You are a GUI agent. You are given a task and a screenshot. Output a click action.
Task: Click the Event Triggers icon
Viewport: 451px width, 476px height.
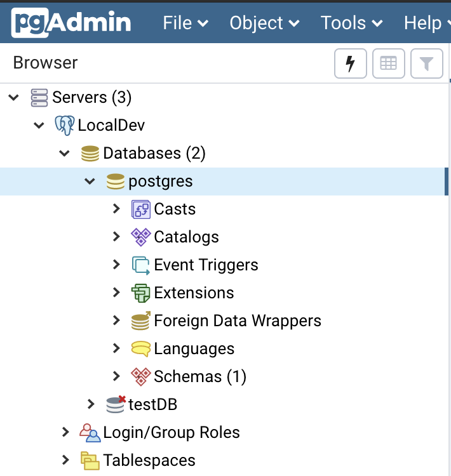[x=141, y=265]
